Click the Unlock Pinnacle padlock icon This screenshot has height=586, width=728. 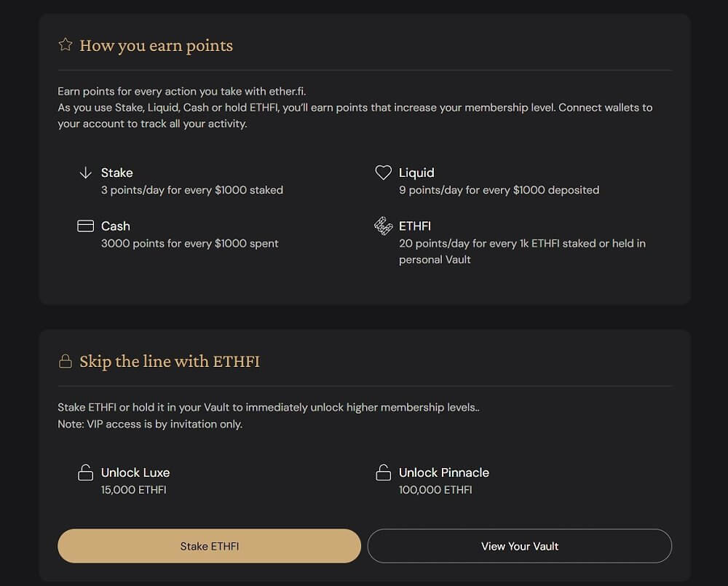(384, 472)
